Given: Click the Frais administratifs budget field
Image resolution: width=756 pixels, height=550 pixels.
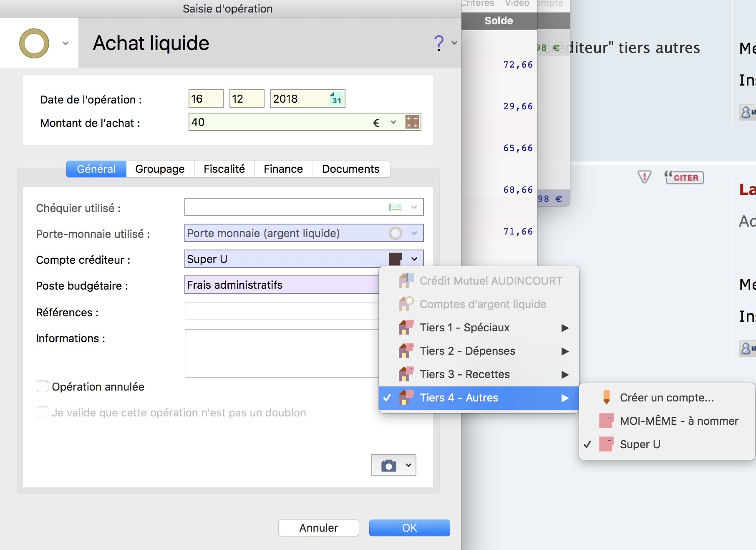Looking at the screenshot, I should [282, 285].
